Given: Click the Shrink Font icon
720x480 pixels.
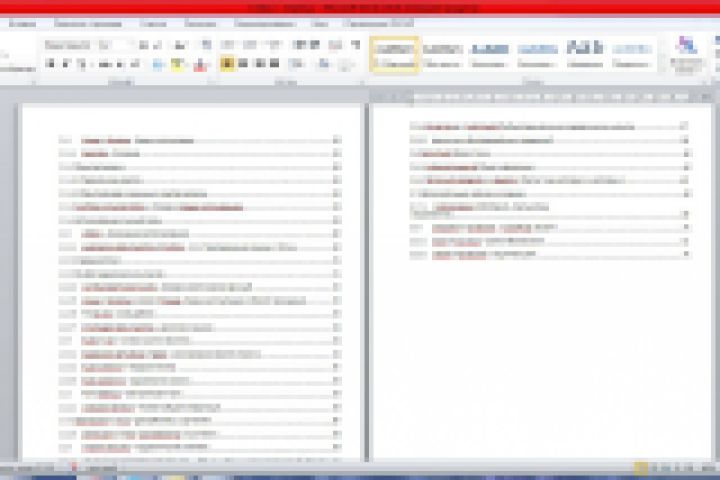Looking at the screenshot, I should click(x=157, y=45).
